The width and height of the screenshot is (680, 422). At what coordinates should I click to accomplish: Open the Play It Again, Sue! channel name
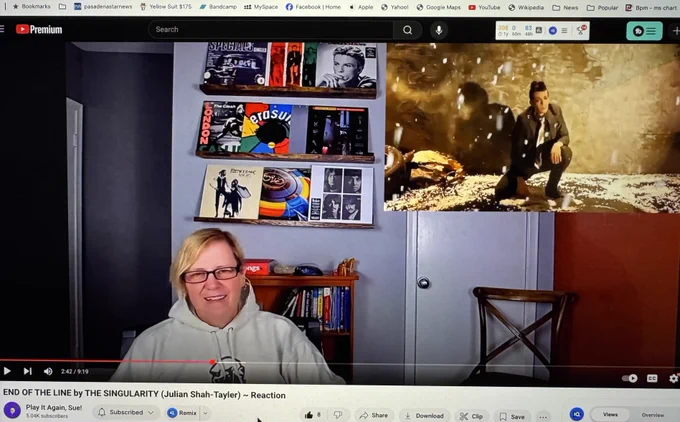54,407
